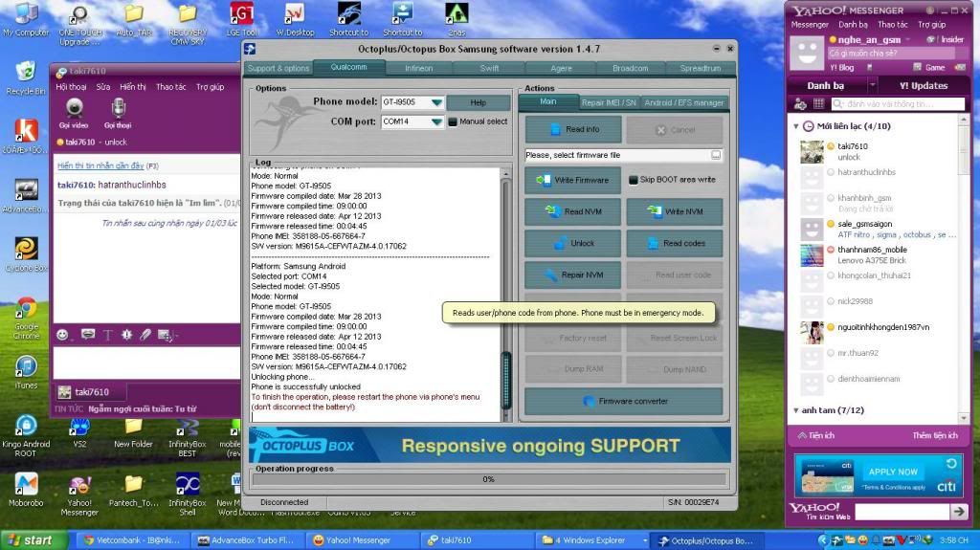
Task: Open emoticon picker in chat window
Action: click(x=62, y=335)
